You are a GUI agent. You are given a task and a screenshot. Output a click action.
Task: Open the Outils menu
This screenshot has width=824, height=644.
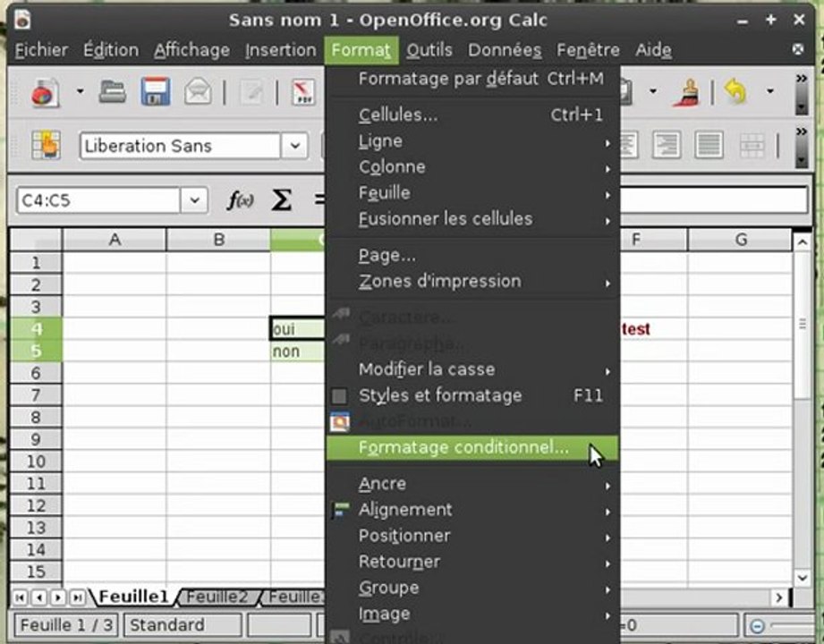(429, 50)
